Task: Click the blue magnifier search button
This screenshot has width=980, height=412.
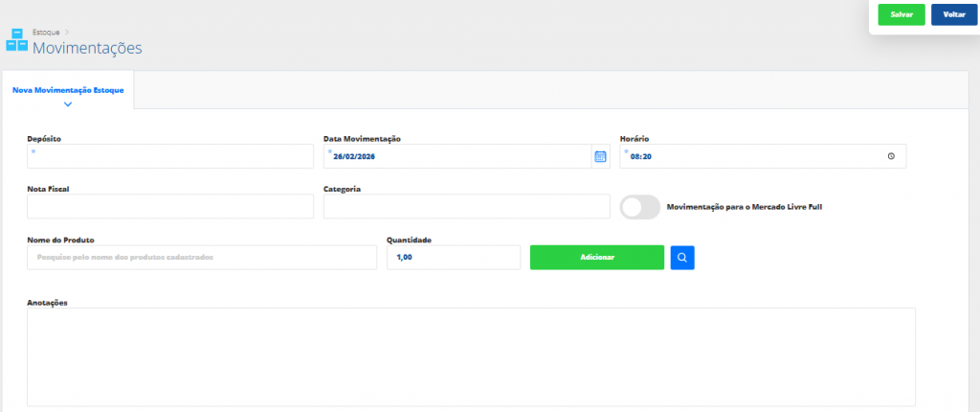Action: click(x=682, y=257)
